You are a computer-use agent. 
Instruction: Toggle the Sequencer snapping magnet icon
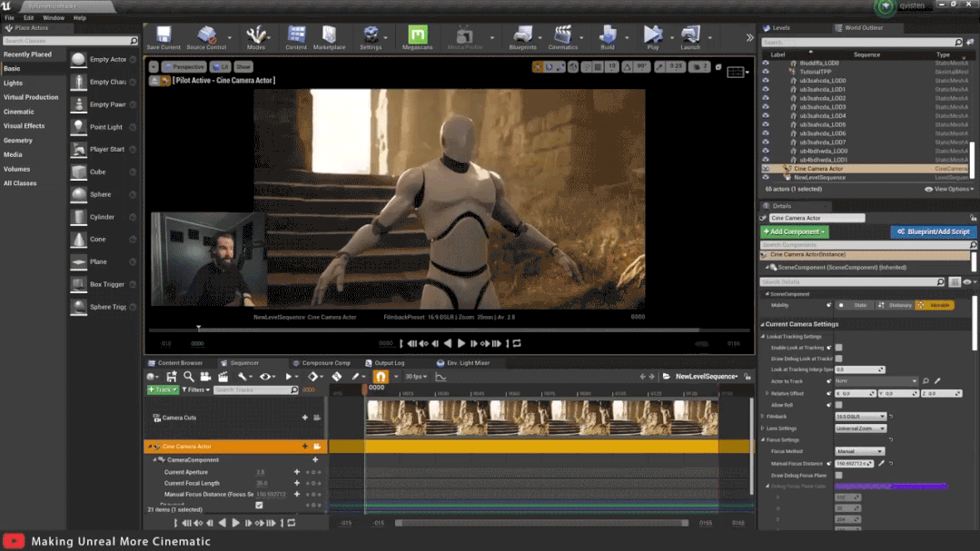381,377
